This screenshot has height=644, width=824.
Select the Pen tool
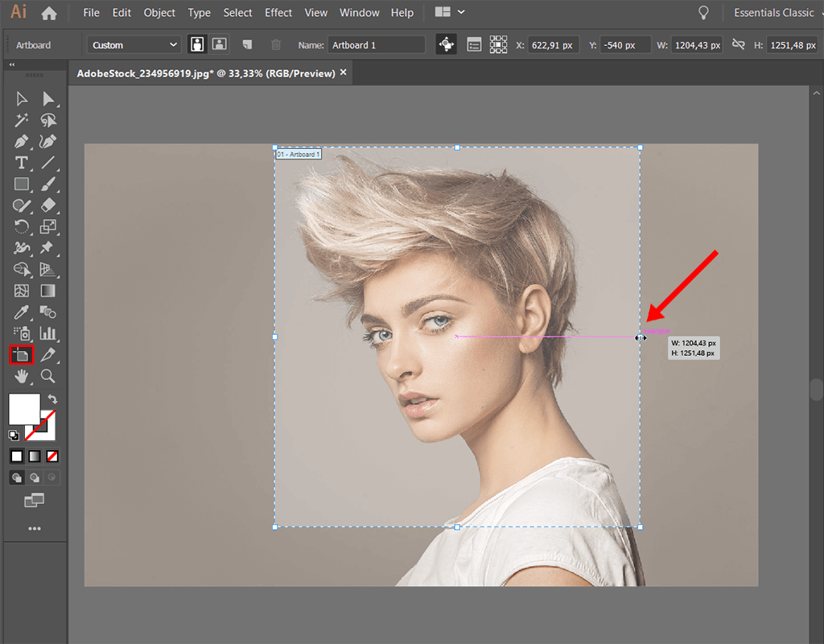point(20,141)
